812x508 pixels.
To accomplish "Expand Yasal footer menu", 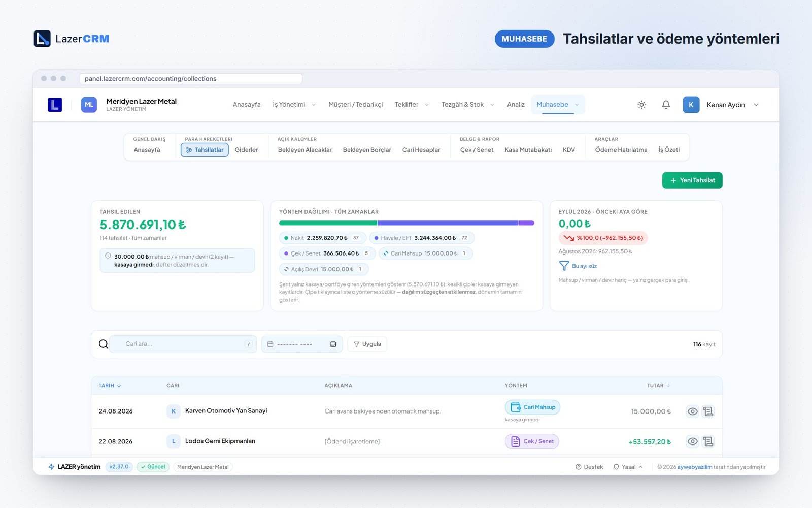I will click(x=628, y=467).
